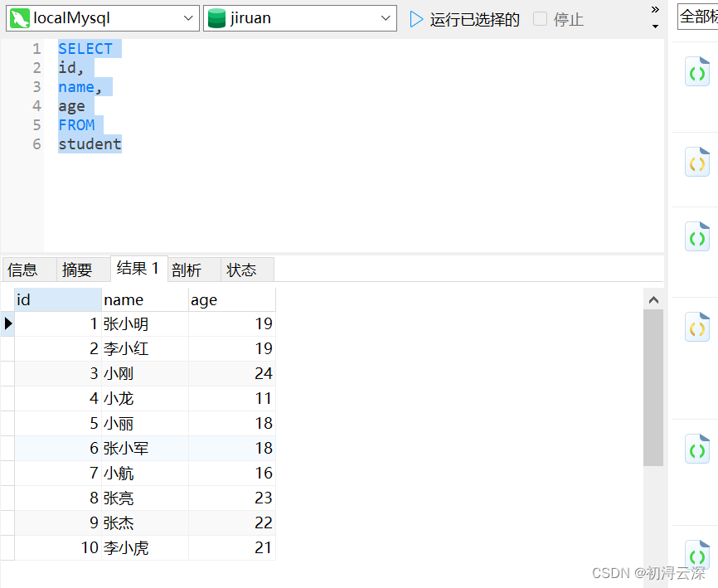Select the cell 李小虎
This screenshot has width=718, height=588.
coord(145,547)
